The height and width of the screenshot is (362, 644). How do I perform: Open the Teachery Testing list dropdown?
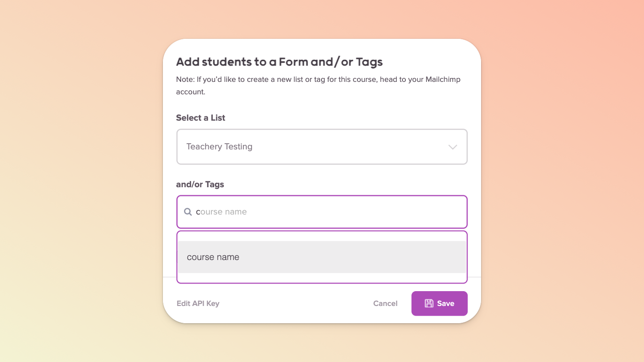(x=322, y=147)
